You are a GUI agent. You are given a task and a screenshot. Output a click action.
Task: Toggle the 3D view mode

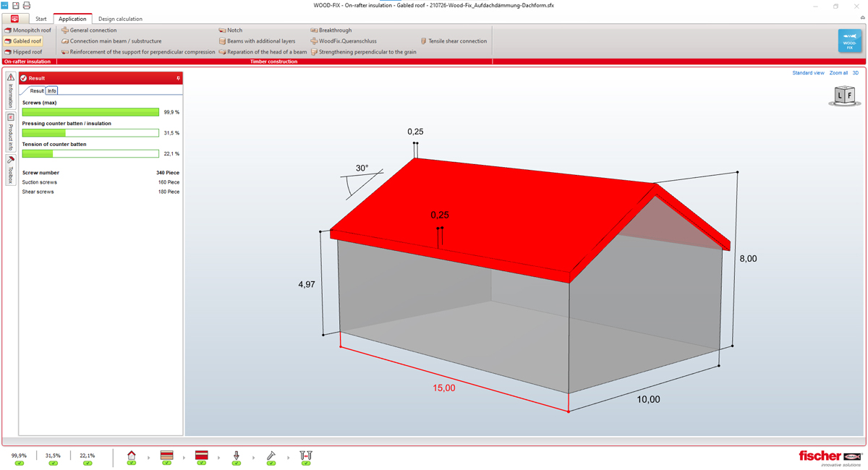pos(856,73)
